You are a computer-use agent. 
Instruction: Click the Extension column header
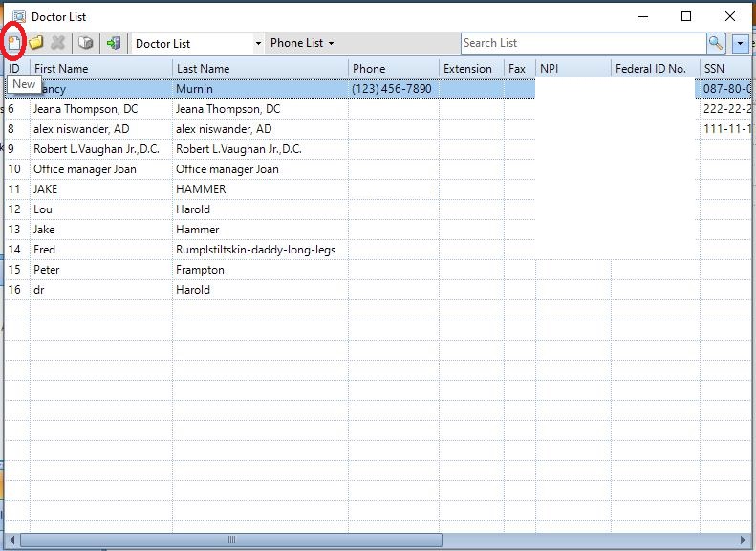471,69
